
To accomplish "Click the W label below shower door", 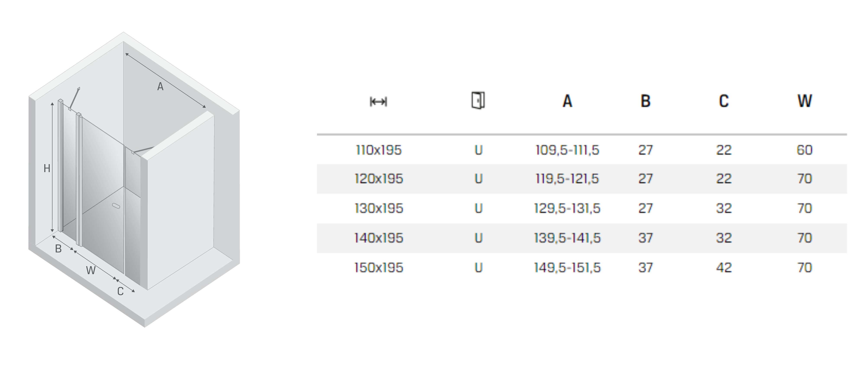I will pos(91,270).
